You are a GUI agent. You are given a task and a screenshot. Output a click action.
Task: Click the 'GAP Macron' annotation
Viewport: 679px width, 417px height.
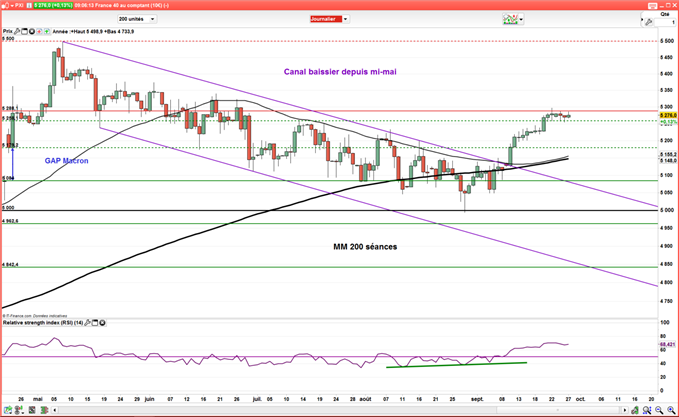point(66,161)
